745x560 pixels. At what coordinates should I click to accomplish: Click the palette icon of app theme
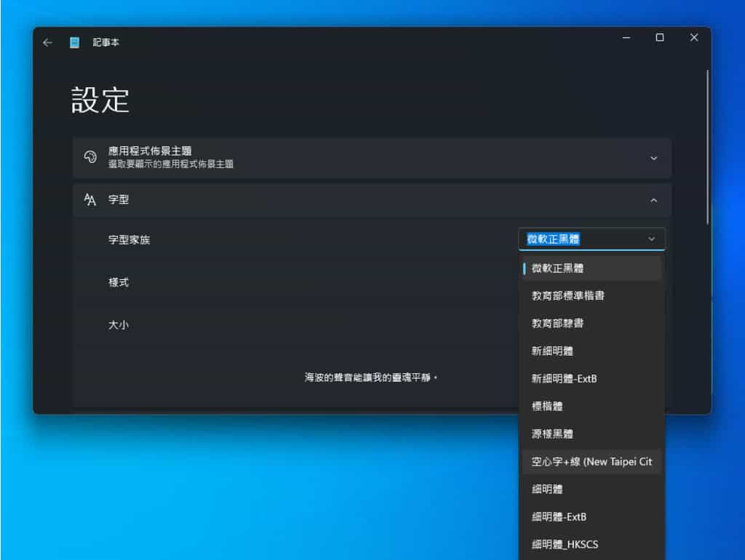tap(90, 157)
